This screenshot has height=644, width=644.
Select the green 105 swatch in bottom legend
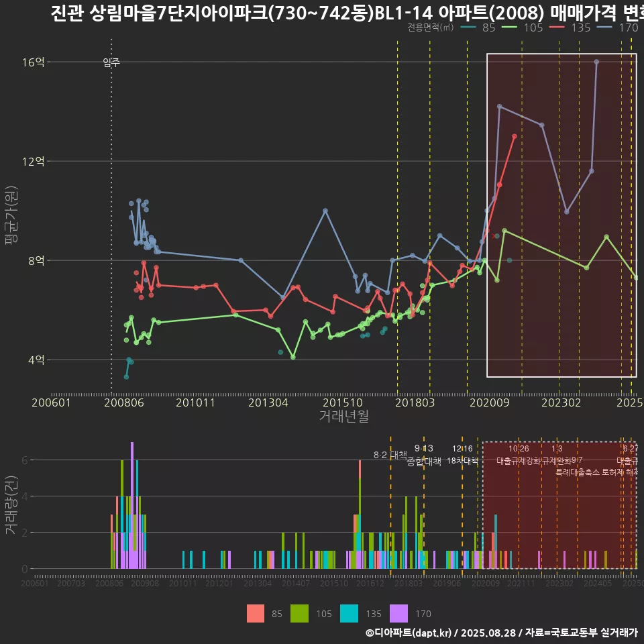[x=299, y=613]
